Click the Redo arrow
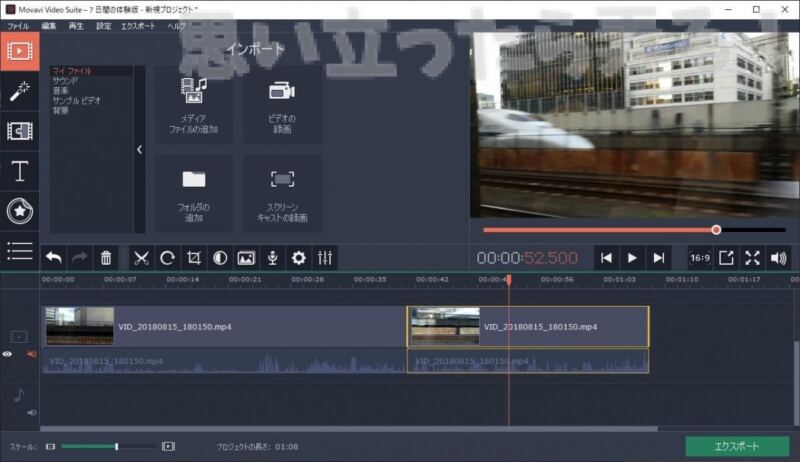Image resolution: width=800 pixels, height=462 pixels. [80, 258]
